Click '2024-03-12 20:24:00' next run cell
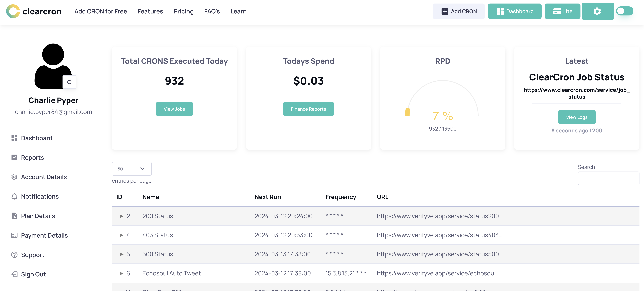 pos(284,216)
